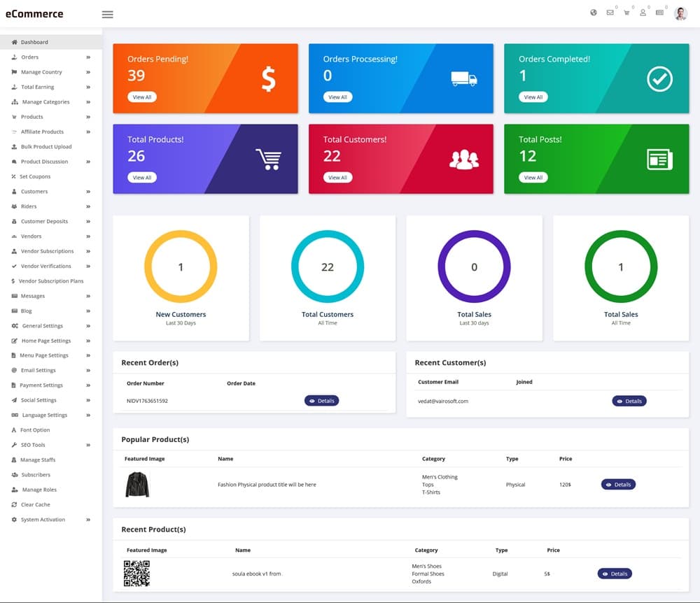Open the envelope messages icon in header
Viewport: 700px width, 603px height.
click(x=610, y=13)
